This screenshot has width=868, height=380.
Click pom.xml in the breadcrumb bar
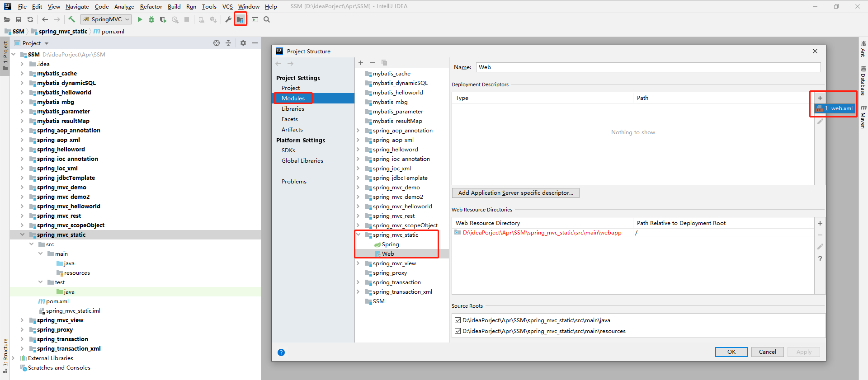point(113,32)
